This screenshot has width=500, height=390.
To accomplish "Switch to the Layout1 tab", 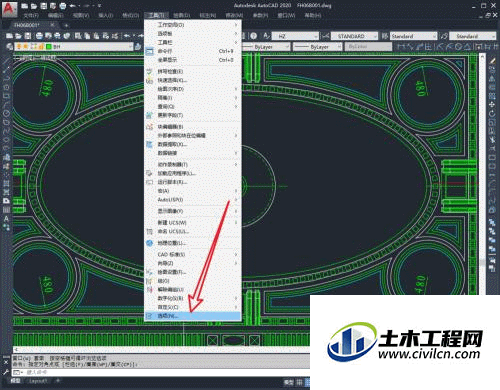I will pos(38,381).
